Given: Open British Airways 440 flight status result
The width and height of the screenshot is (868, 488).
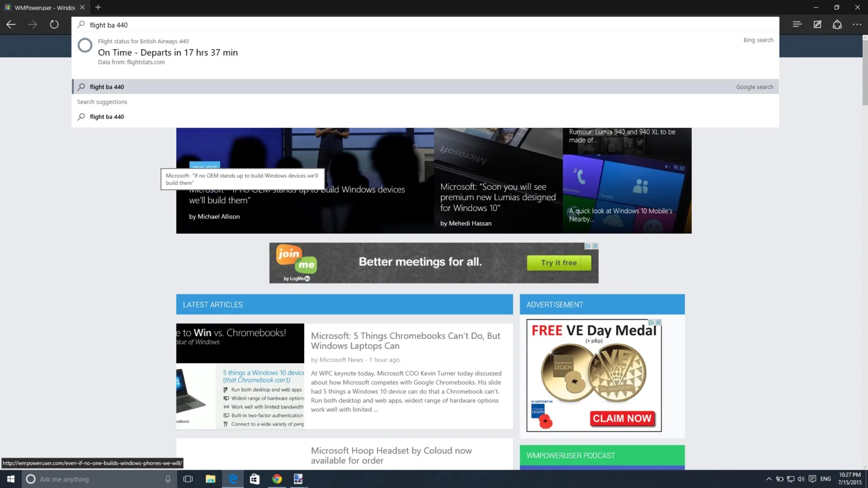Looking at the screenshot, I should 425,52.
